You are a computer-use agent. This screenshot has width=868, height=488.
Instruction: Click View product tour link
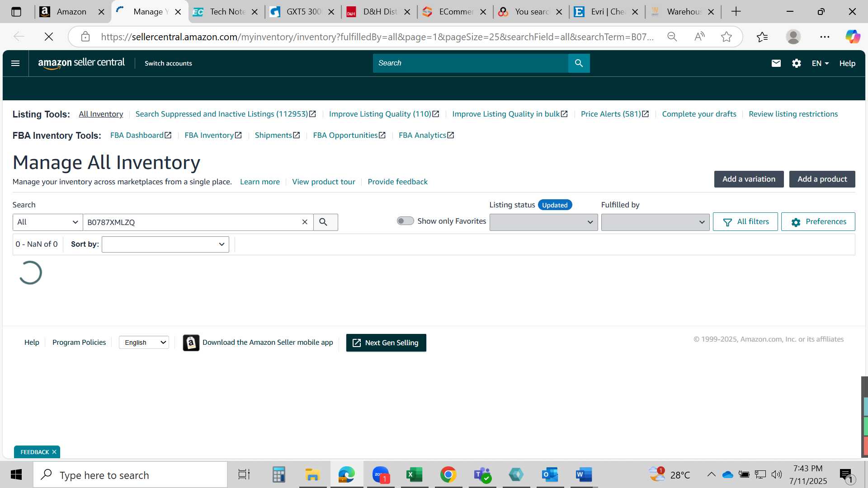(324, 182)
